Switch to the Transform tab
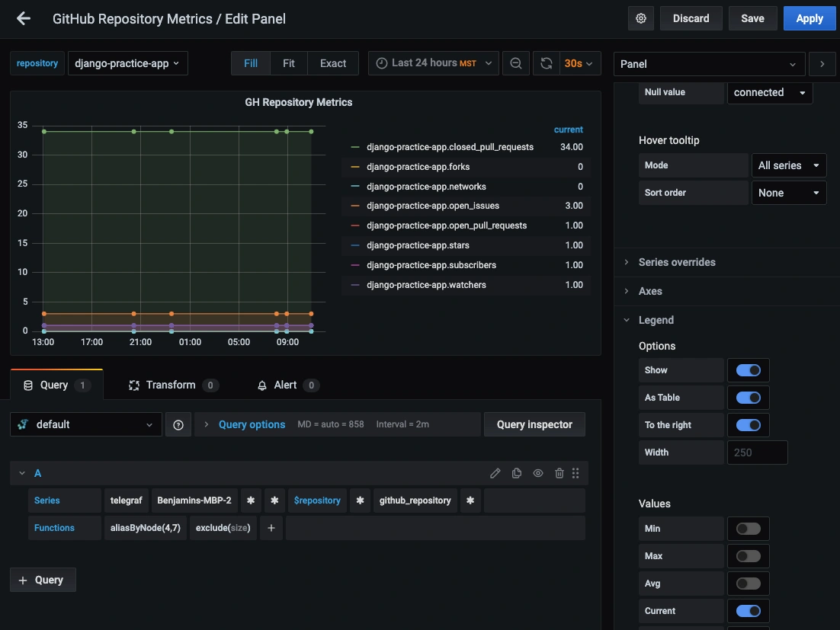The image size is (840, 630). point(173,385)
